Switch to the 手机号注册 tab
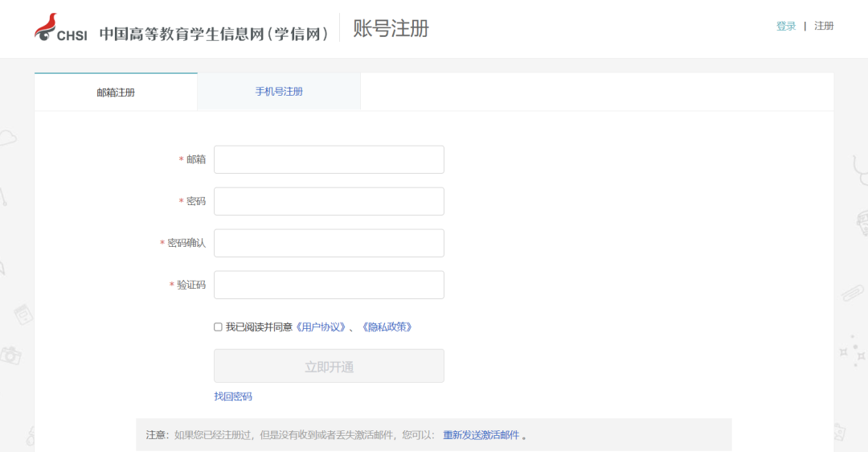868x452 pixels. coord(279,92)
